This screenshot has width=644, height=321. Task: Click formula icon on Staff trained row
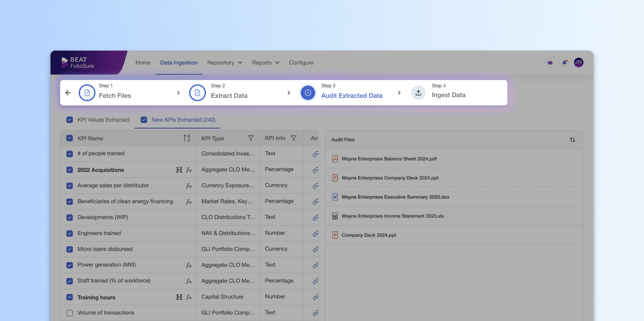[x=189, y=281]
